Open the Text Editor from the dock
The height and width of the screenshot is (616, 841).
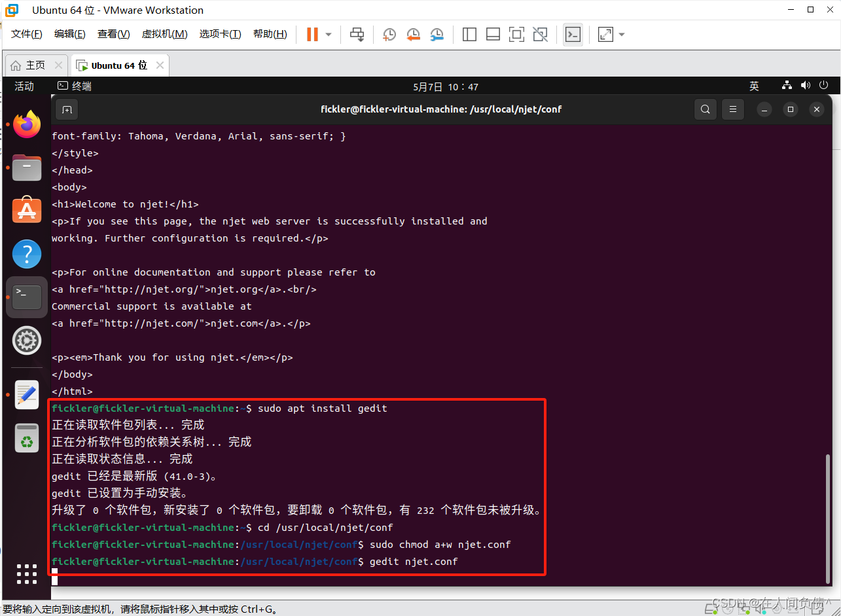pyautogui.click(x=27, y=395)
